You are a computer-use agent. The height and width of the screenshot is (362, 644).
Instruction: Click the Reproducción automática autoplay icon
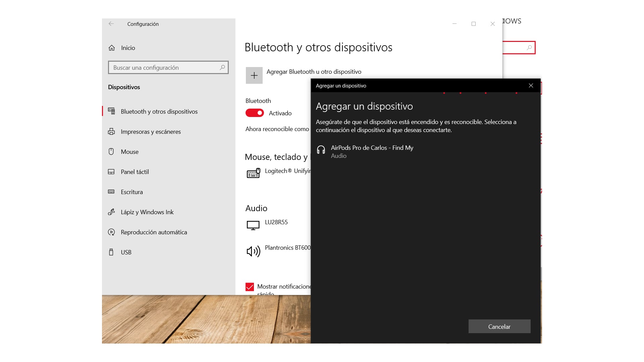pyautogui.click(x=111, y=232)
